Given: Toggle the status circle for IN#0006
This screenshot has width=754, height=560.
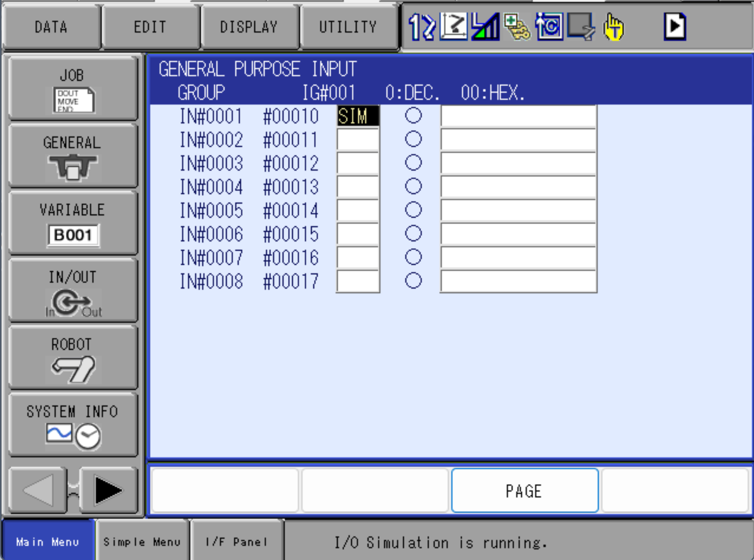Looking at the screenshot, I should click(x=413, y=234).
